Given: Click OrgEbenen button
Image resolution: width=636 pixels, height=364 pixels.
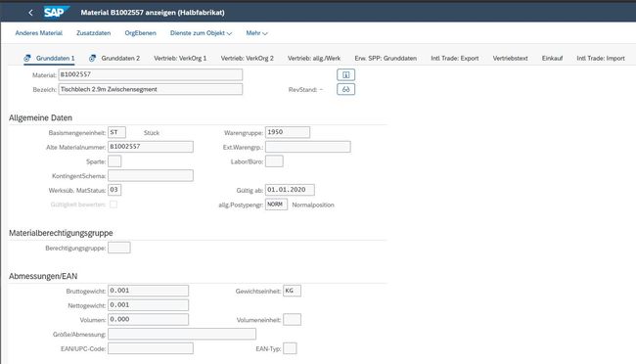Looking at the screenshot, I should pos(140,33).
